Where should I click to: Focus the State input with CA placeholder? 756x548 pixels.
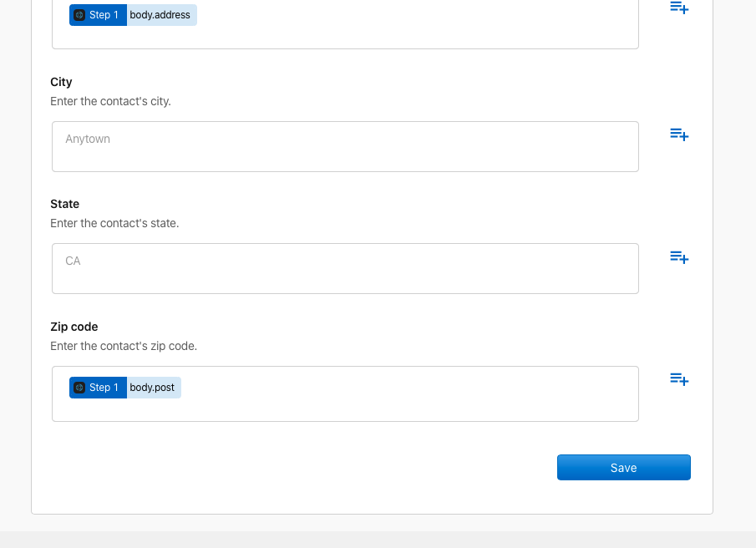pyautogui.click(x=345, y=269)
